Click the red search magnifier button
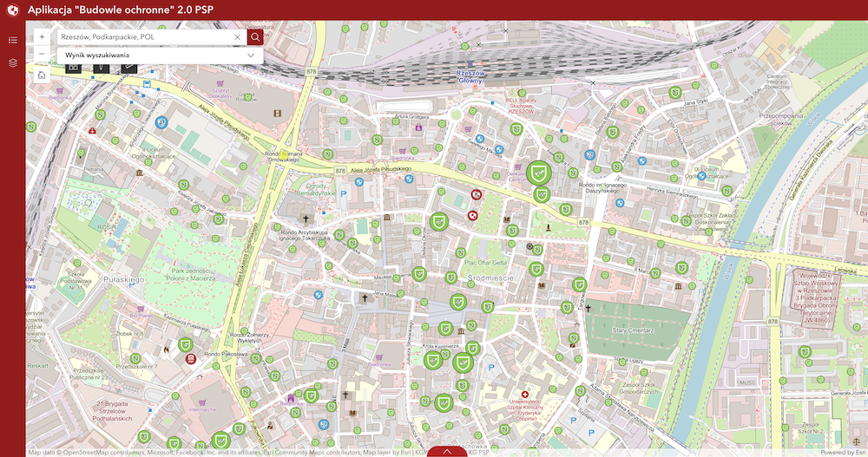Viewport: 868px width, 457px height. tap(255, 37)
